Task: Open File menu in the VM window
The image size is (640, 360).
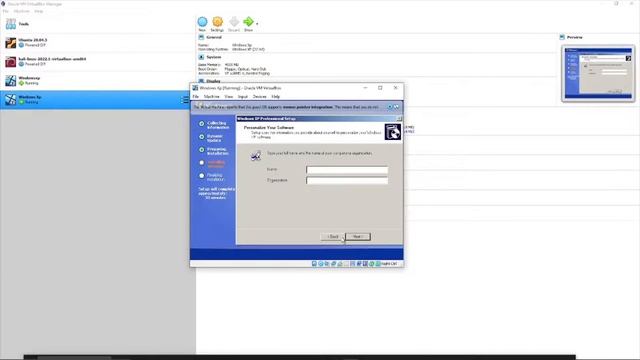Action: click(x=196, y=97)
